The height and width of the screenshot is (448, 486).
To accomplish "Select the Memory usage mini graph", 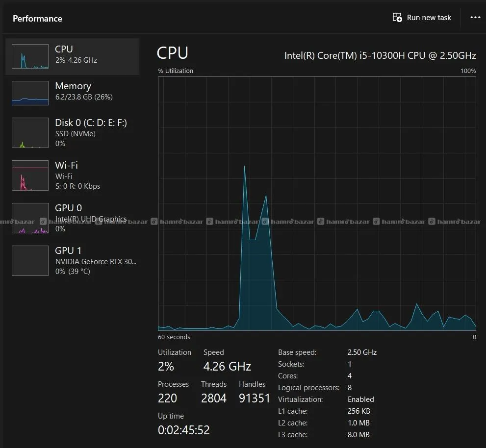I will tap(30, 93).
